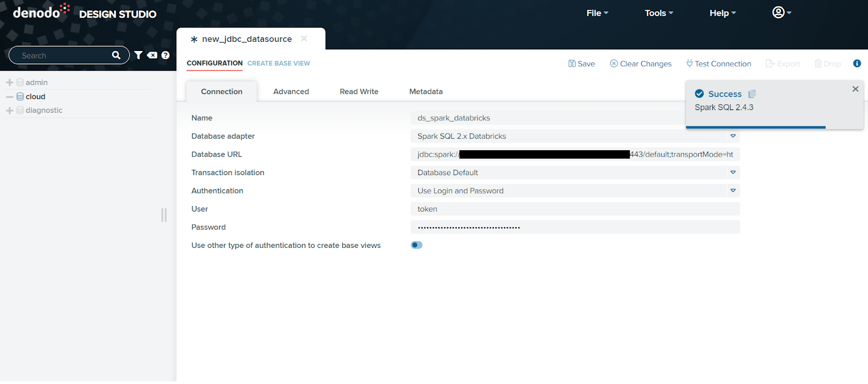868x384 pixels.
Task: Click the Drop button
Action: (827, 64)
